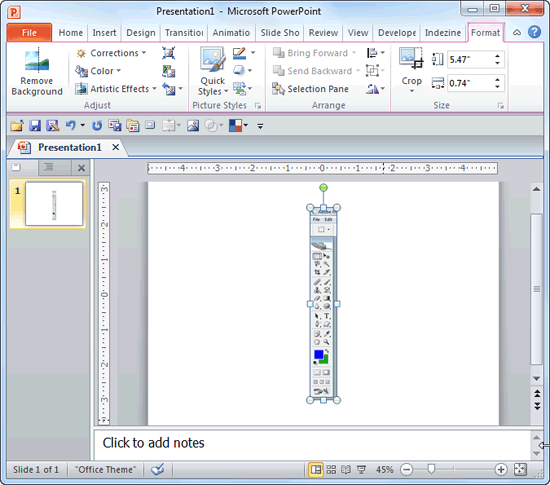This screenshot has width=550, height=485.
Task: Minimize the ribbon with caret icon
Action: point(517,33)
